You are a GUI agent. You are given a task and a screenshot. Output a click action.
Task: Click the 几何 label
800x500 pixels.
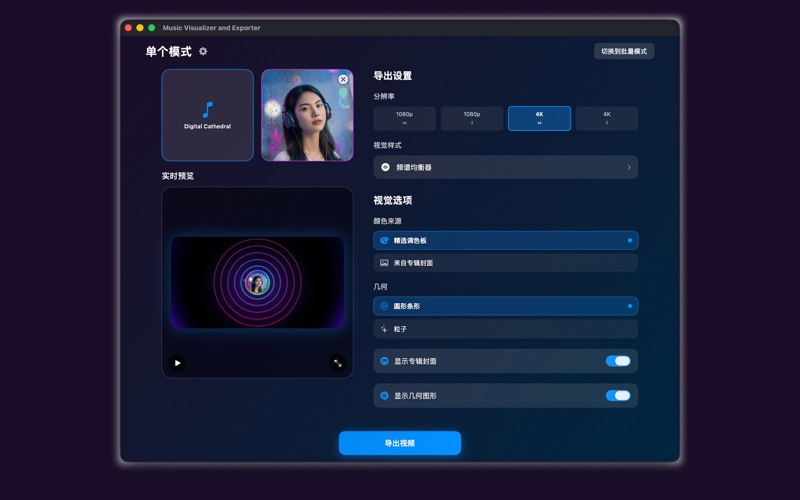coord(380,287)
